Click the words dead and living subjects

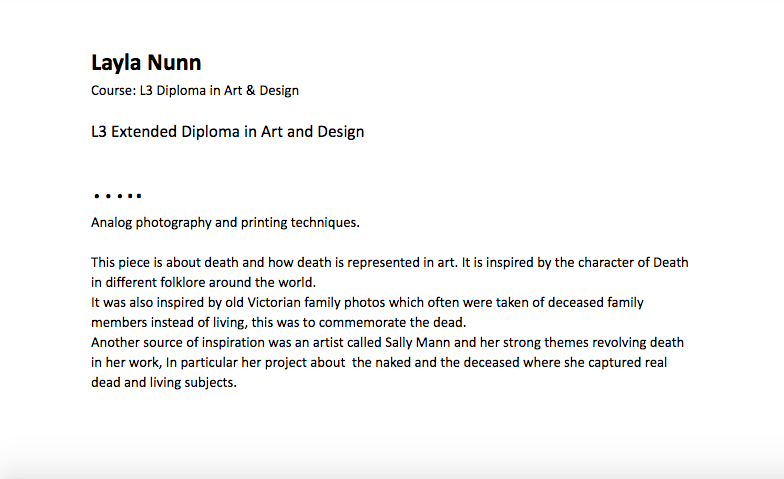pyautogui.click(x=164, y=382)
